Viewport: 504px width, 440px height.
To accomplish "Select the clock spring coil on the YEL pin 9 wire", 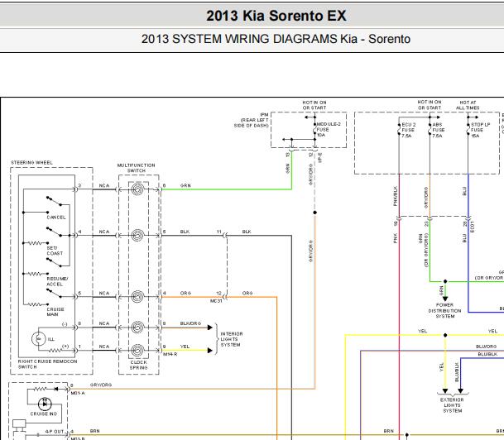I will click(137, 350).
